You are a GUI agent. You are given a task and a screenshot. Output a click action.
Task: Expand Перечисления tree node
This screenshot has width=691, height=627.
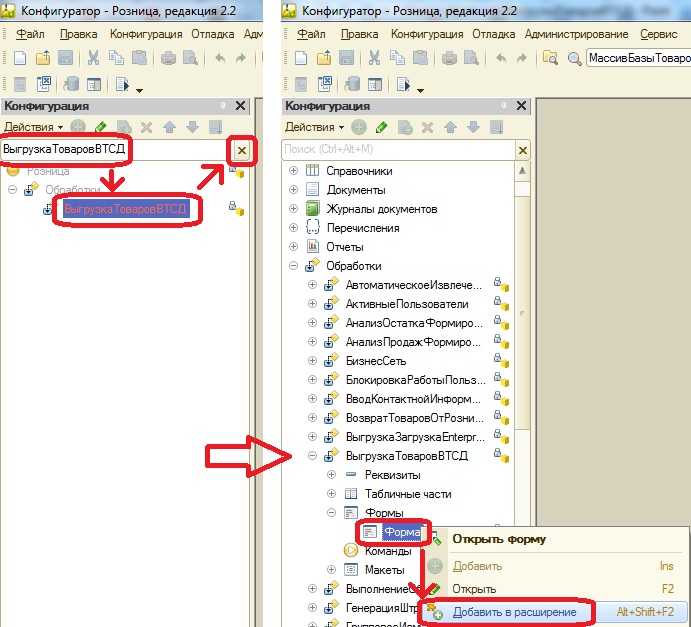(x=293, y=227)
